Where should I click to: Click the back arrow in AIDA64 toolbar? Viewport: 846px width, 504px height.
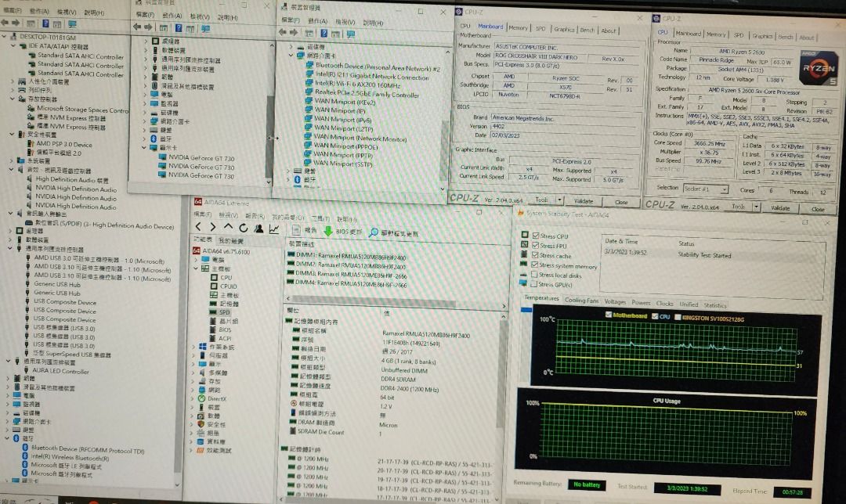tap(198, 227)
